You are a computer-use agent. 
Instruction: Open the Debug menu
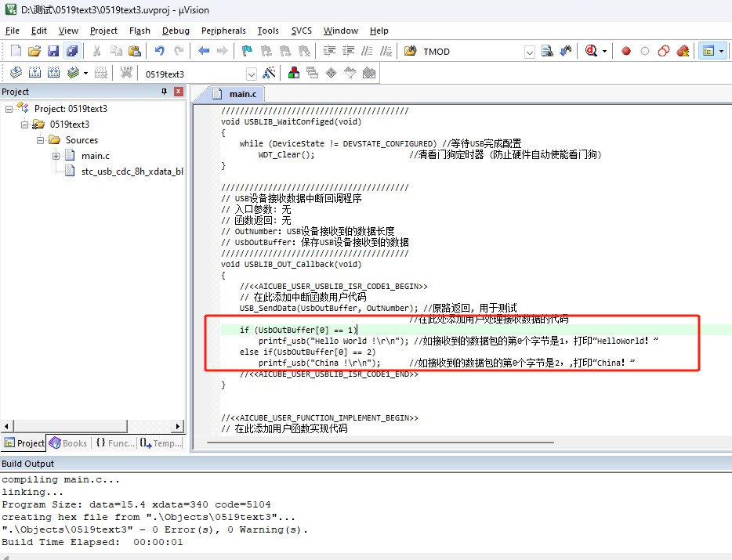[x=176, y=31]
